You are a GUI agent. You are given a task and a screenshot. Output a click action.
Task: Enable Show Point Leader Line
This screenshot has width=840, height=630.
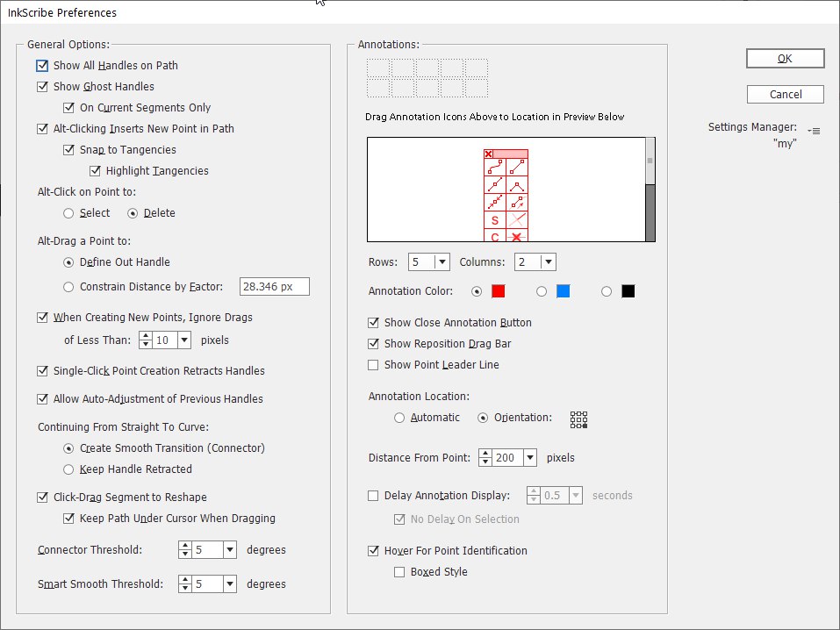(373, 365)
